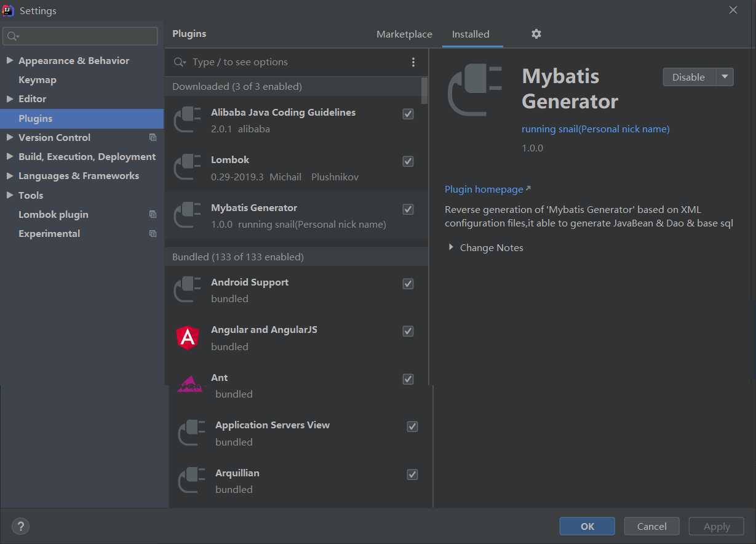Screen dimensions: 756x544
Task: Open the Disable button dropdown arrow
Action: tap(725, 77)
